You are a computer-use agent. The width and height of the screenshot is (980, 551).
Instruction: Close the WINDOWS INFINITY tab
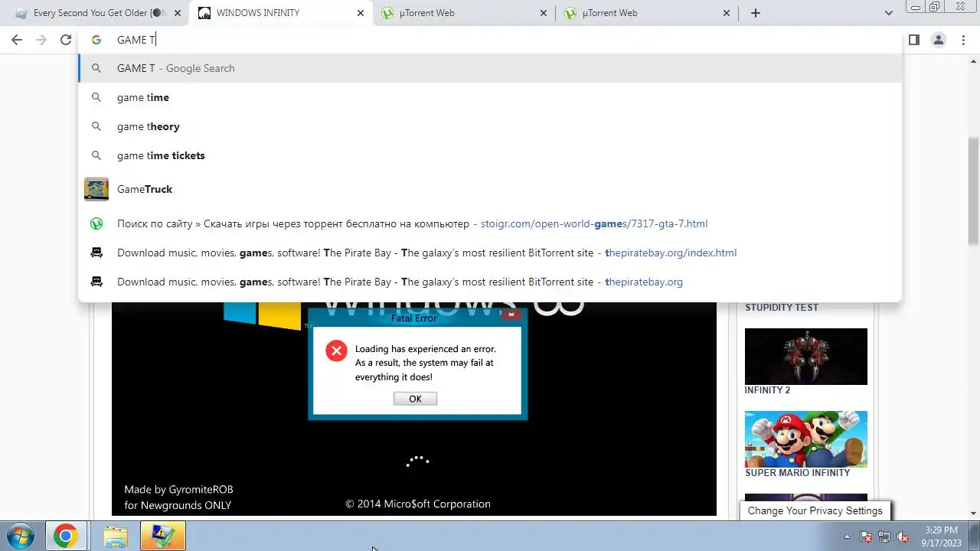tap(361, 13)
